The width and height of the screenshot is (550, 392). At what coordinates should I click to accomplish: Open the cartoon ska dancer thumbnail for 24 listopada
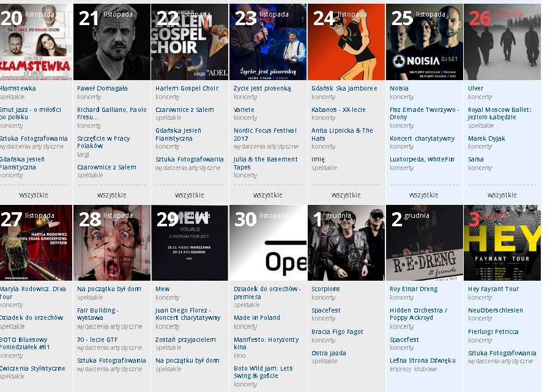pos(346,42)
